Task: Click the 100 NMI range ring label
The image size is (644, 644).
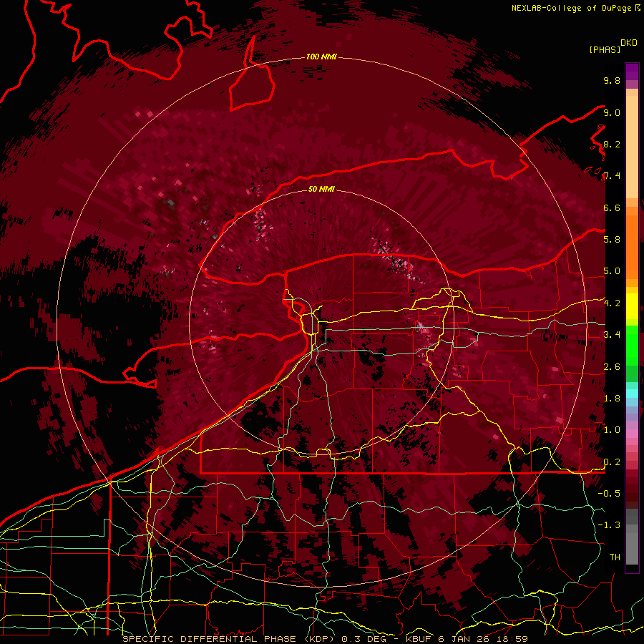Action: [x=321, y=57]
